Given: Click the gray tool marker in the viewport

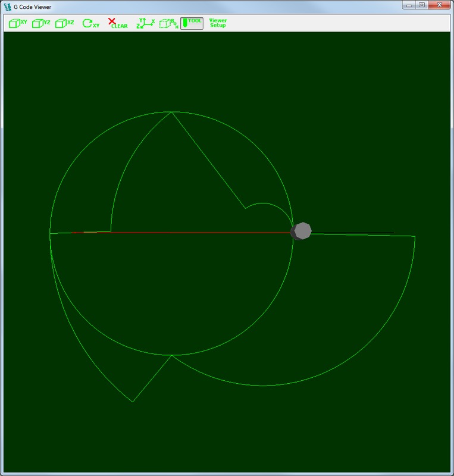Looking at the screenshot, I should [x=302, y=231].
